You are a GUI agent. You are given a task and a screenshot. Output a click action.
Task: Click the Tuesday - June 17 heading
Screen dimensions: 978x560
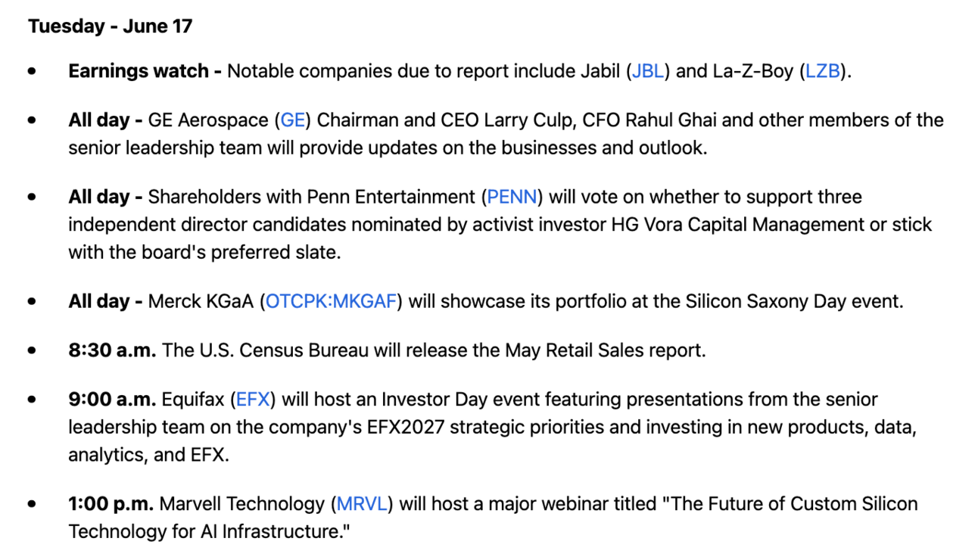tap(111, 26)
